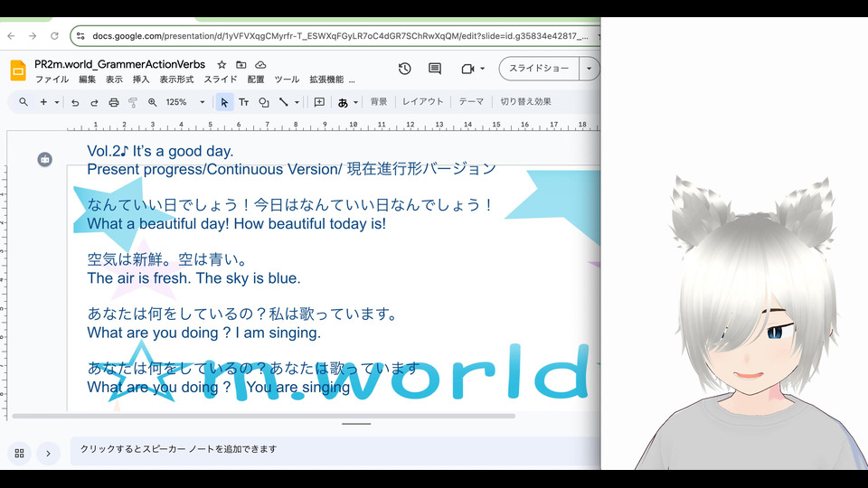Open Google Slides home logo
The image size is (868, 488).
click(x=18, y=70)
